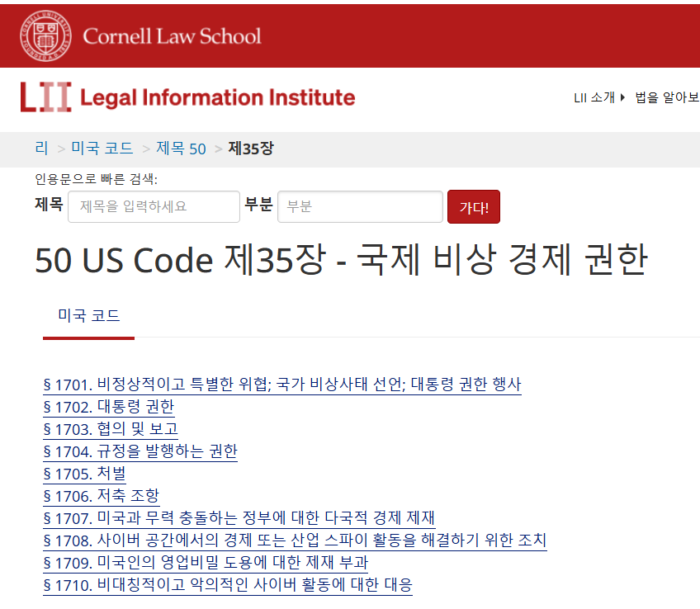Screen dimensions: 700x609
Task: Open § 1705 처벌 link
Action: click(x=84, y=474)
